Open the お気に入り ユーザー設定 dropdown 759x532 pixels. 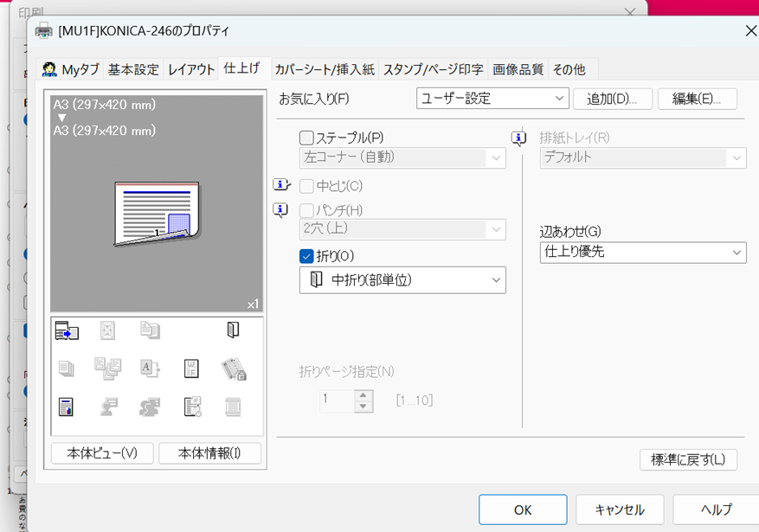coord(492,99)
